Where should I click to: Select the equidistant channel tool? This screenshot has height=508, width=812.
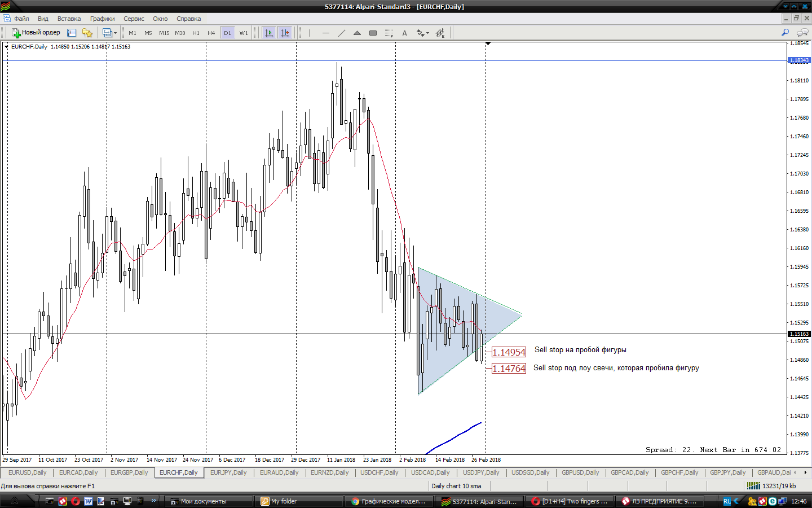click(440, 33)
